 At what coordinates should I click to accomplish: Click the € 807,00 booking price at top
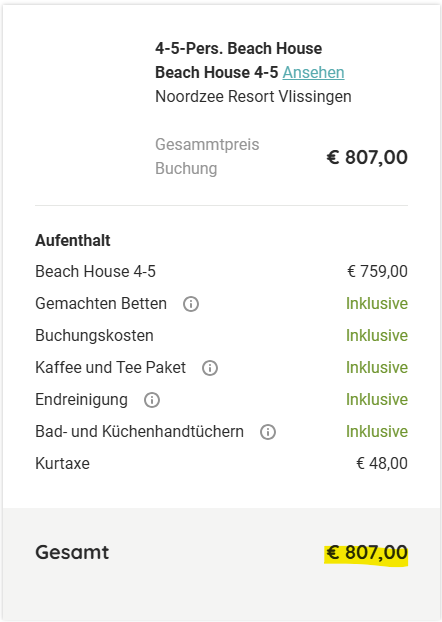click(x=367, y=157)
